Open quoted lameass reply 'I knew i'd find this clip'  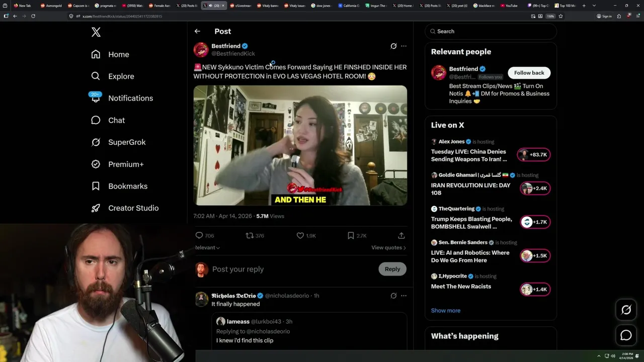[x=309, y=331]
